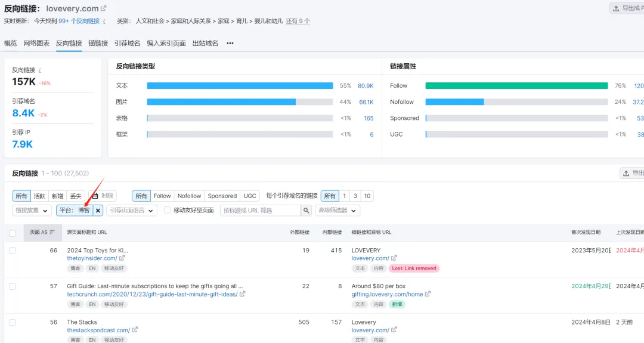Click the 导出 button in backlinks table header

click(x=632, y=173)
